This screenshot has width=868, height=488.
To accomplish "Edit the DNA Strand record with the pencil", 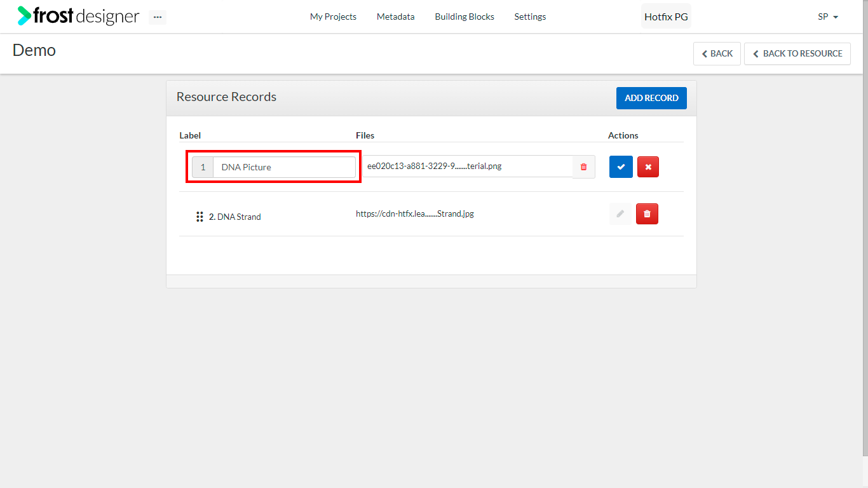I will (620, 214).
